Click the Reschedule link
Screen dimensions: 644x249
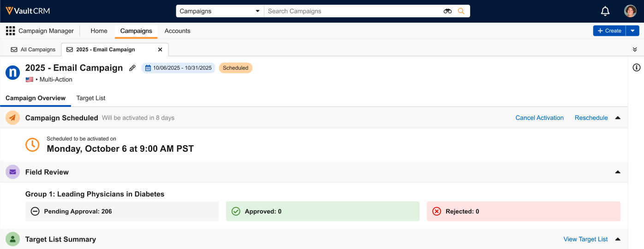click(x=591, y=118)
